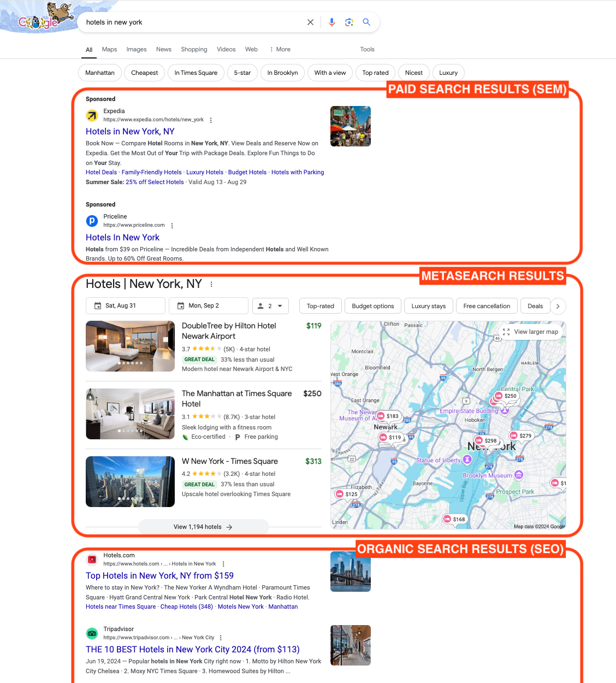The width and height of the screenshot is (616, 683).
Task: Switch to the Maps tab
Action: [109, 49]
